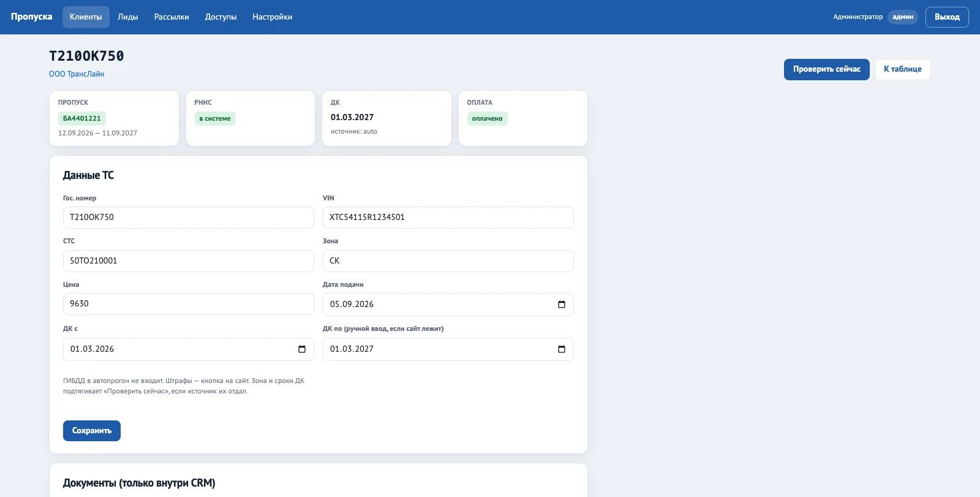Open Настройки in the top navigation
Viewport: 980px width, 497px height.
coord(273,17)
